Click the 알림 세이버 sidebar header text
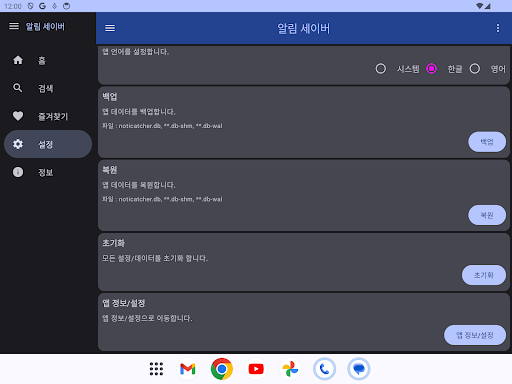This screenshot has height=384, width=512. pyautogui.click(x=45, y=26)
